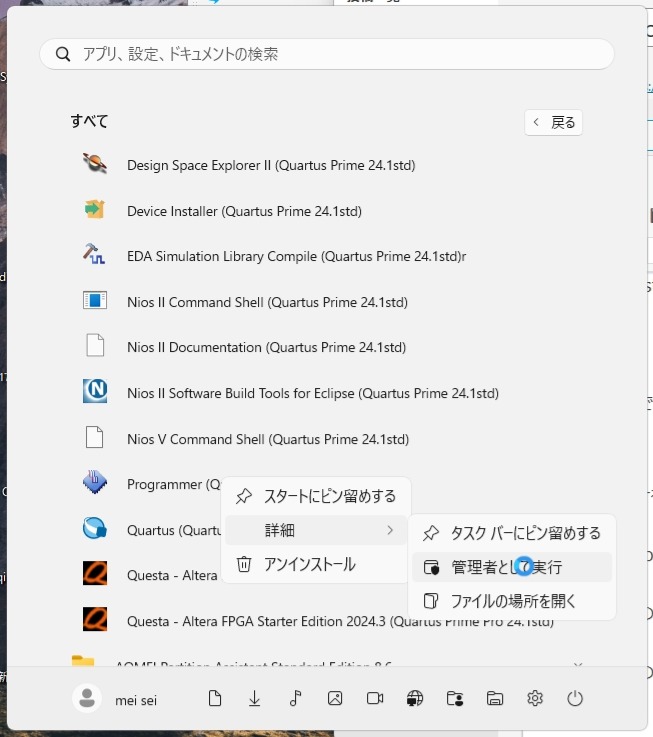The width and height of the screenshot is (653, 737).
Task: Select スタートにピン留めする in context menu
Action: [315, 496]
